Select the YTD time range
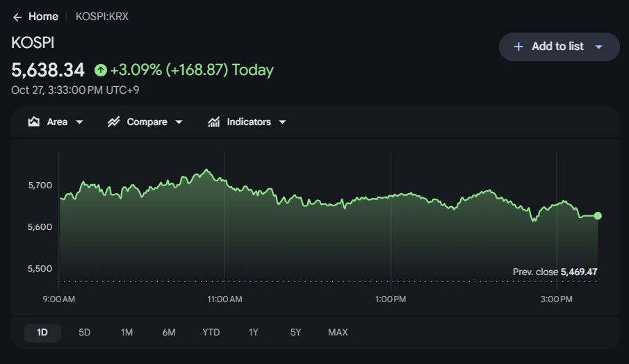The width and height of the screenshot is (629, 364). (211, 332)
